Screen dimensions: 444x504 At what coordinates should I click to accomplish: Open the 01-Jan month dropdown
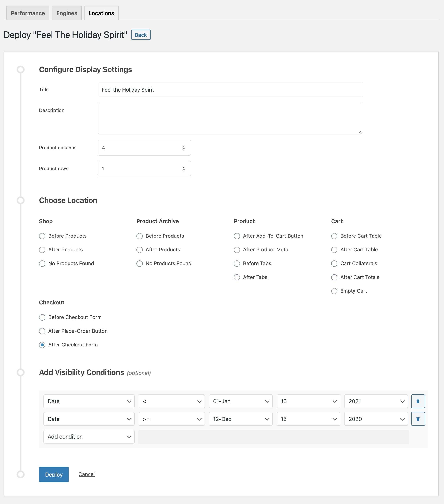pos(240,401)
